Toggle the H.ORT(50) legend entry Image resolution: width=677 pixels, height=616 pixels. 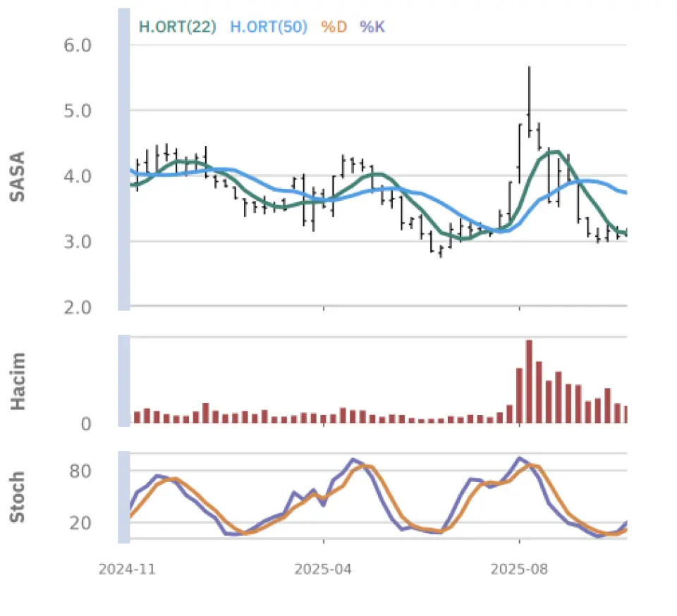pos(268,27)
